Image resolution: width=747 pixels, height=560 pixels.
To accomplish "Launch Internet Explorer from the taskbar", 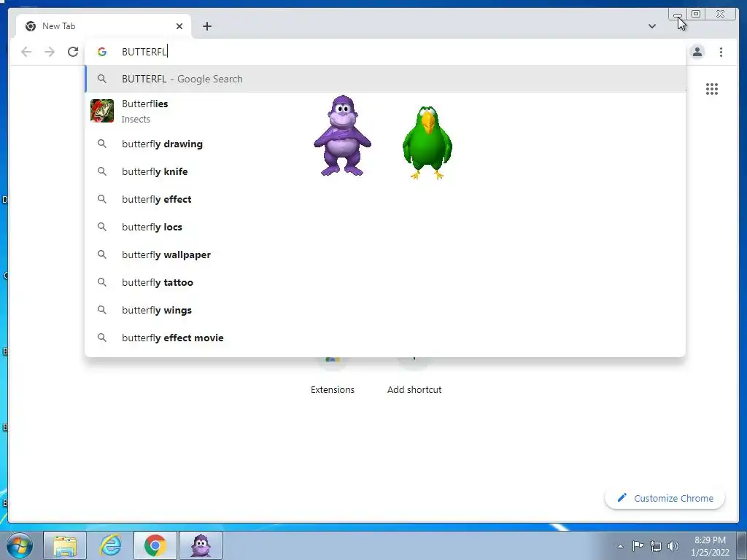I will click(x=110, y=545).
